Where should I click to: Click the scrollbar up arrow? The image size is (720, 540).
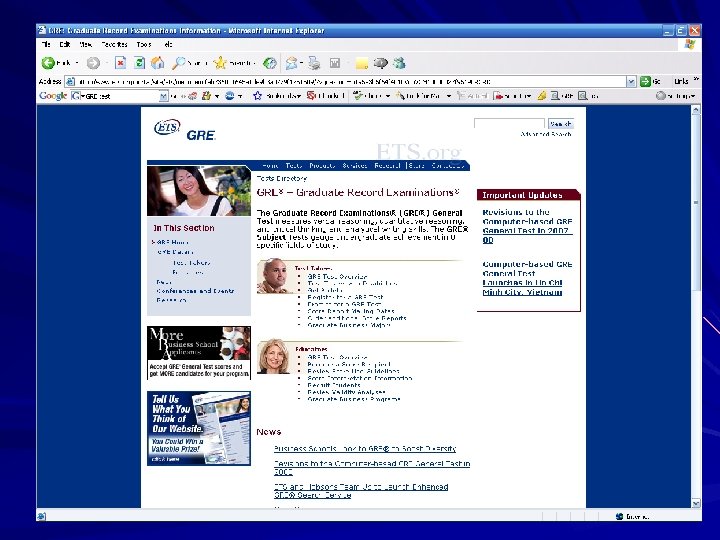pyautogui.click(x=696, y=110)
